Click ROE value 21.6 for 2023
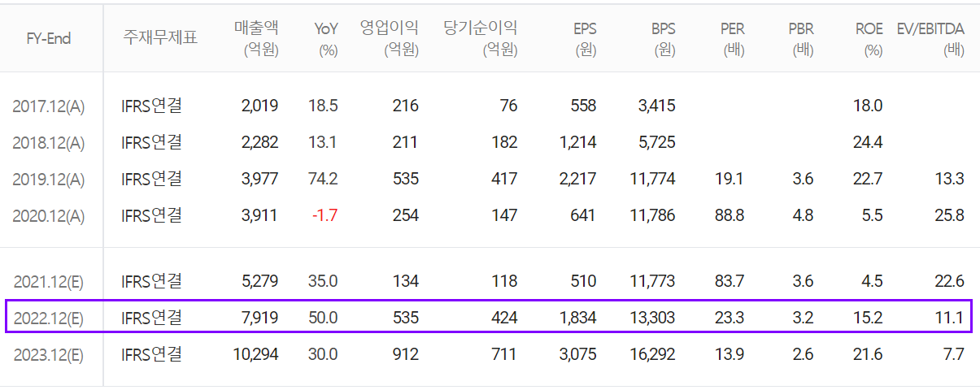 point(868,354)
